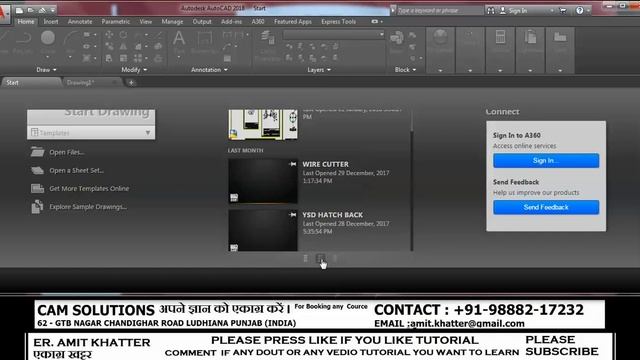Select the Move tool in Modify panel
The height and width of the screenshot is (360, 640).
pos(109,35)
